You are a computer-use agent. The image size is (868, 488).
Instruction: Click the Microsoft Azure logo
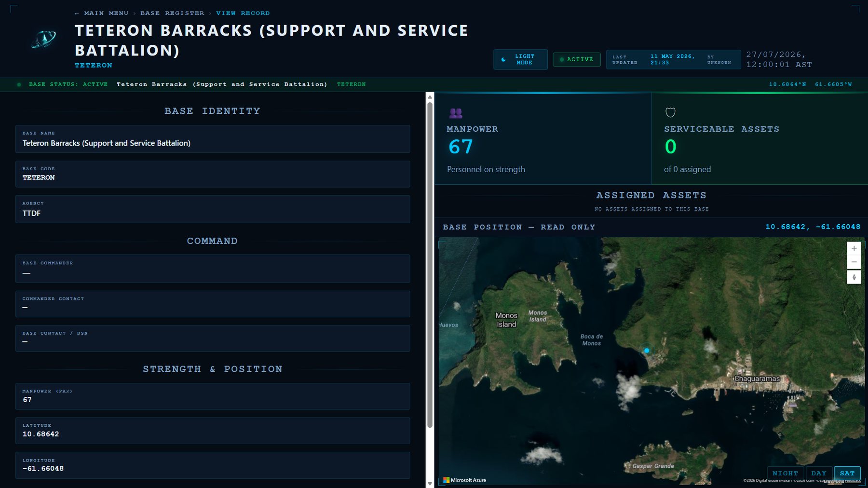click(x=464, y=480)
